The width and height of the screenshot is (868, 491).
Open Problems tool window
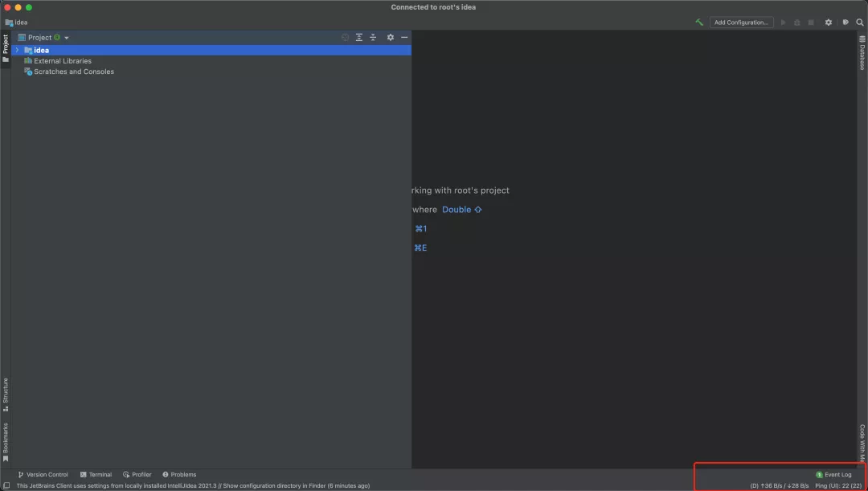[179, 474]
